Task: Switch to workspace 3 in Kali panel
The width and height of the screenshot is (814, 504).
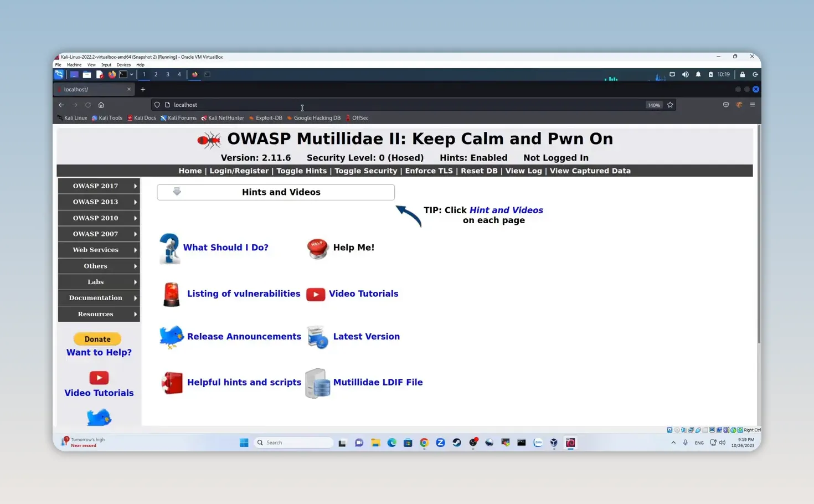Action: [168, 74]
